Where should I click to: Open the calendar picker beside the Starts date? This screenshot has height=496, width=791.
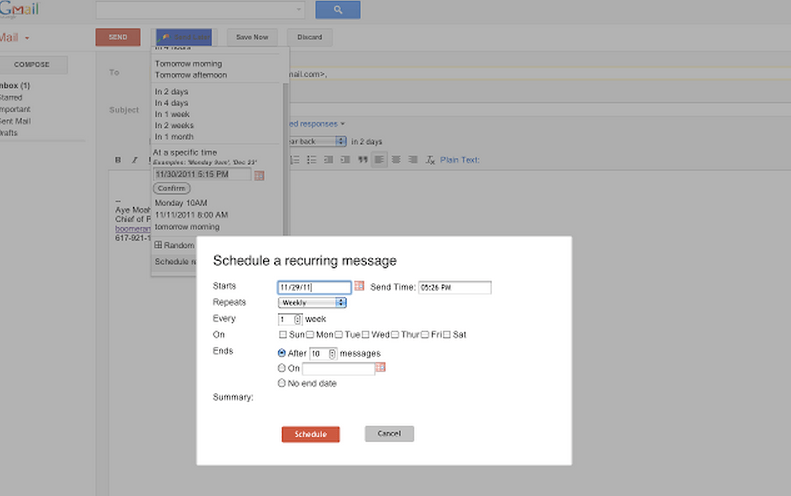(359, 287)
